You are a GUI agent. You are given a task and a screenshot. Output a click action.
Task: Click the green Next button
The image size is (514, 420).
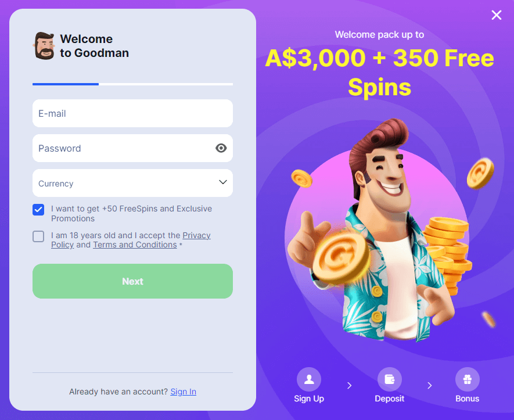click(x=132, y=281)
